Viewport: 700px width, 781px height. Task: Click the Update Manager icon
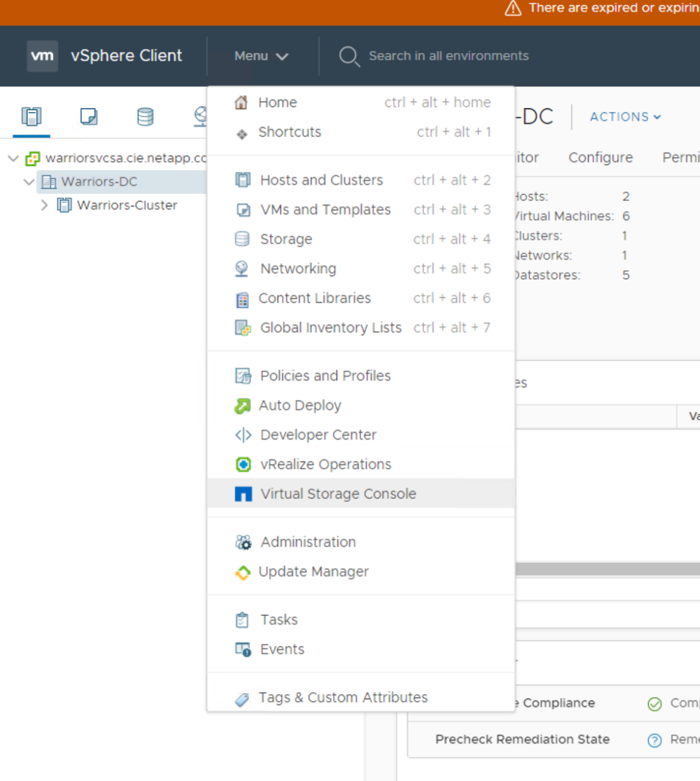(x=243, y=573)
